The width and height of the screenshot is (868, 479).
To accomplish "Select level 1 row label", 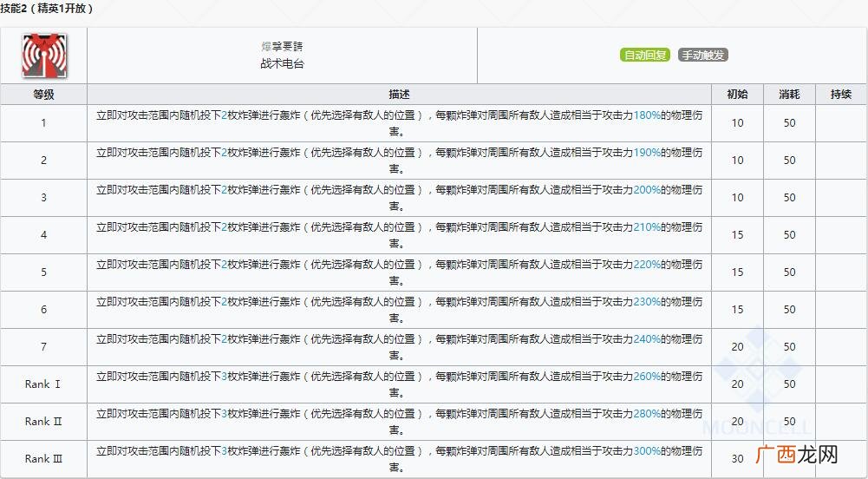I will point(43,123).
